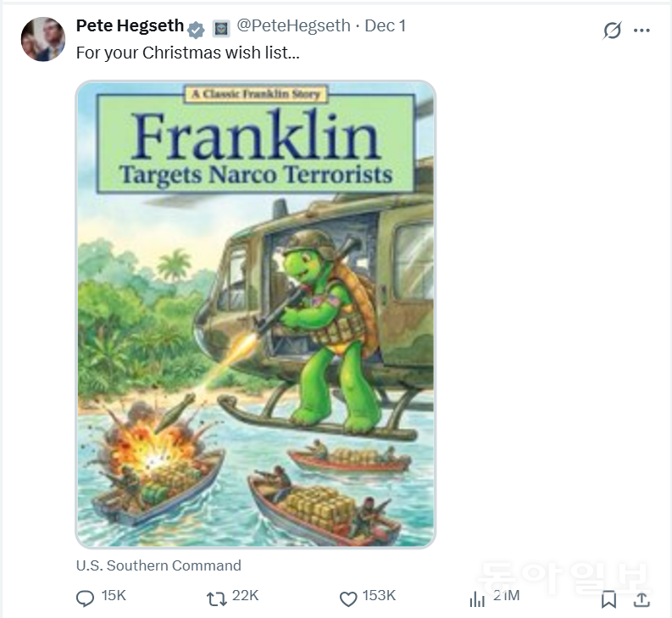Click the 22K reposts count

pyautogui.click(x=245, y=596)
